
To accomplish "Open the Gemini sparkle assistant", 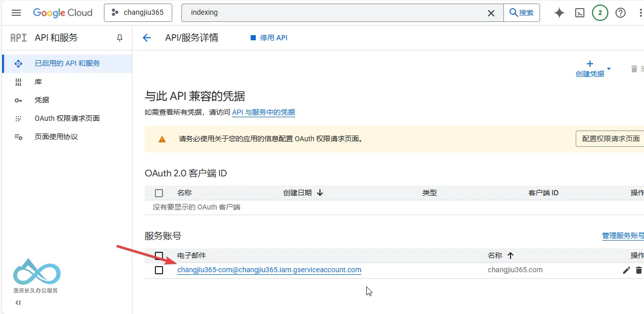I will click(x=559, y=13).
